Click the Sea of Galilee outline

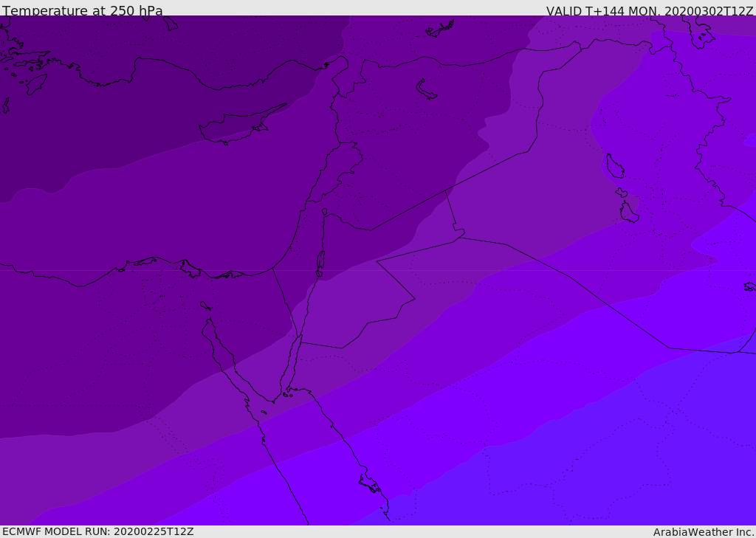[325, 212]
